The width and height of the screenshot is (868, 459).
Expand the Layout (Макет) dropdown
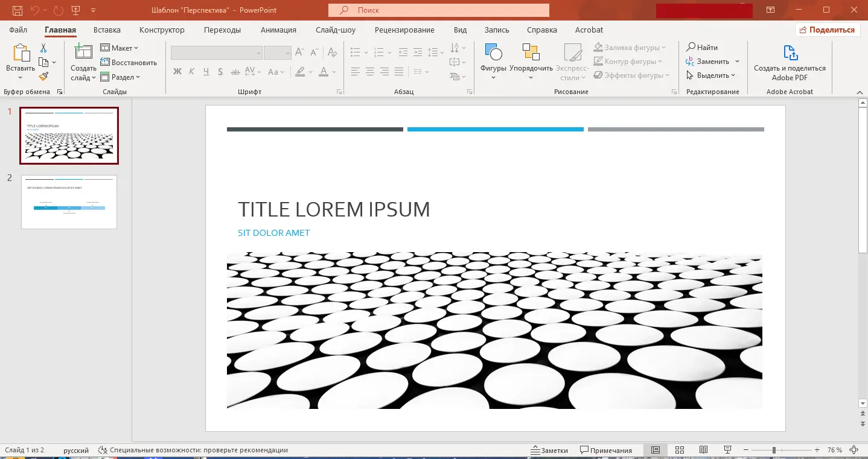click(x=120, y=48)
